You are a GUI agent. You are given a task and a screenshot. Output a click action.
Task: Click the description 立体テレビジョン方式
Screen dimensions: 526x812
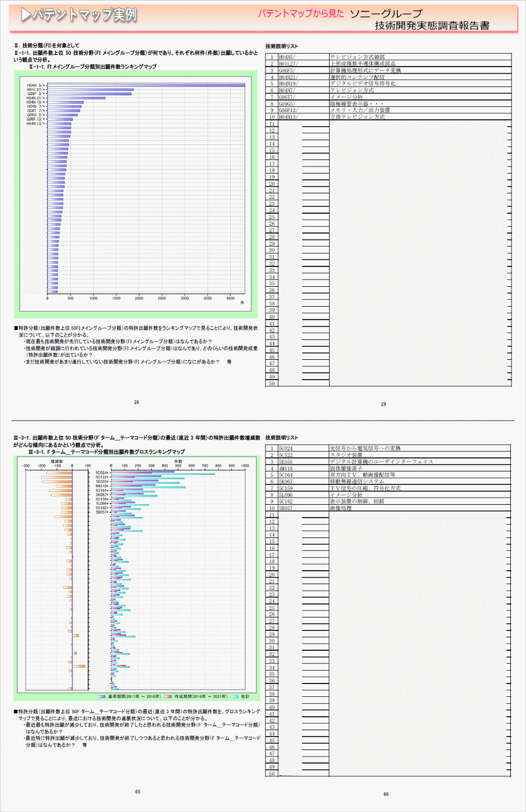point(357,117)
